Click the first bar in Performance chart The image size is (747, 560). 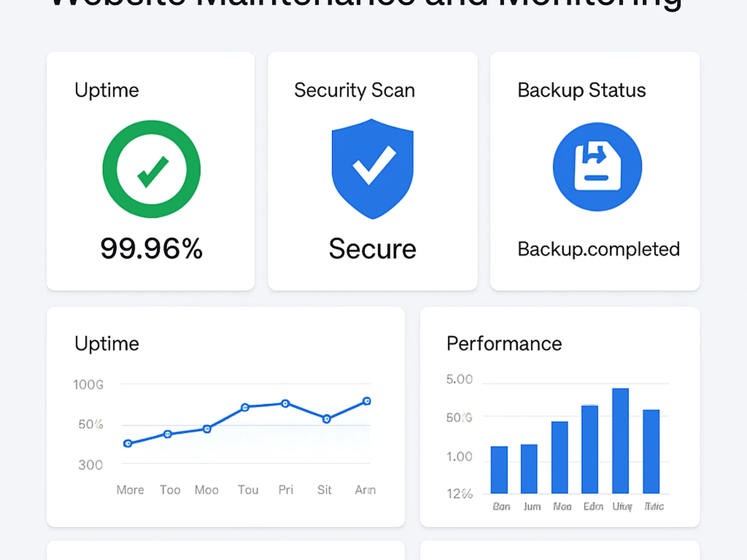pos(499,469)
